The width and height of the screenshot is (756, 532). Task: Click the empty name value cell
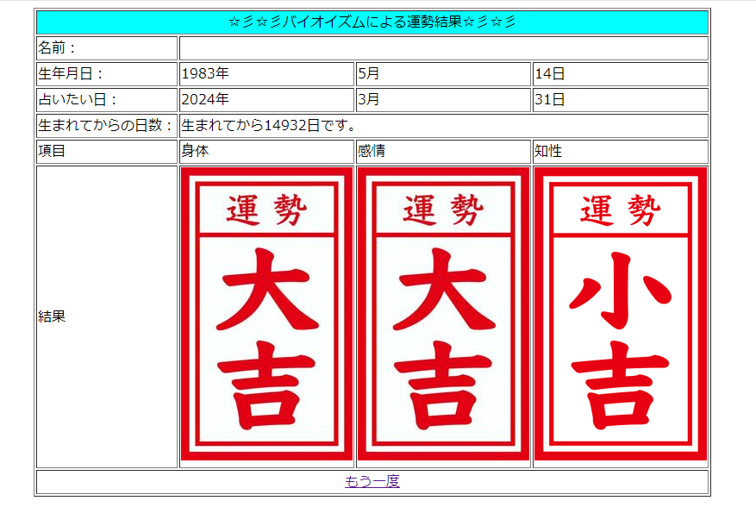[443, 48]
